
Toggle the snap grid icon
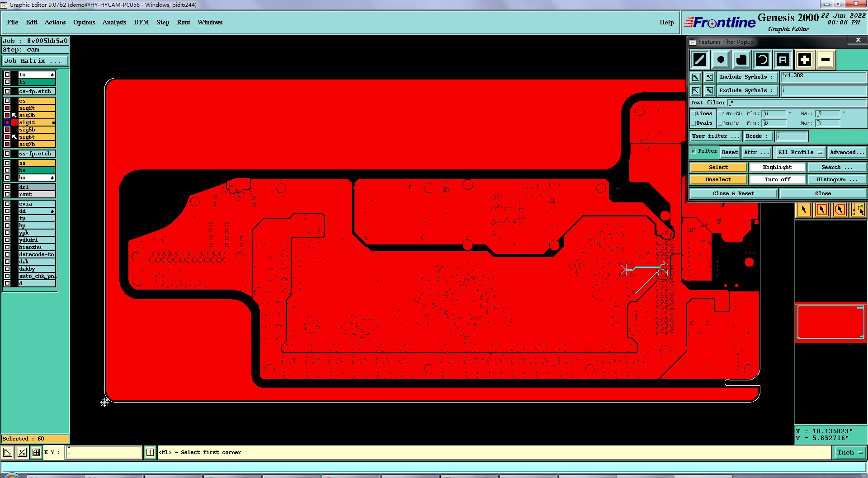(36, 452)
